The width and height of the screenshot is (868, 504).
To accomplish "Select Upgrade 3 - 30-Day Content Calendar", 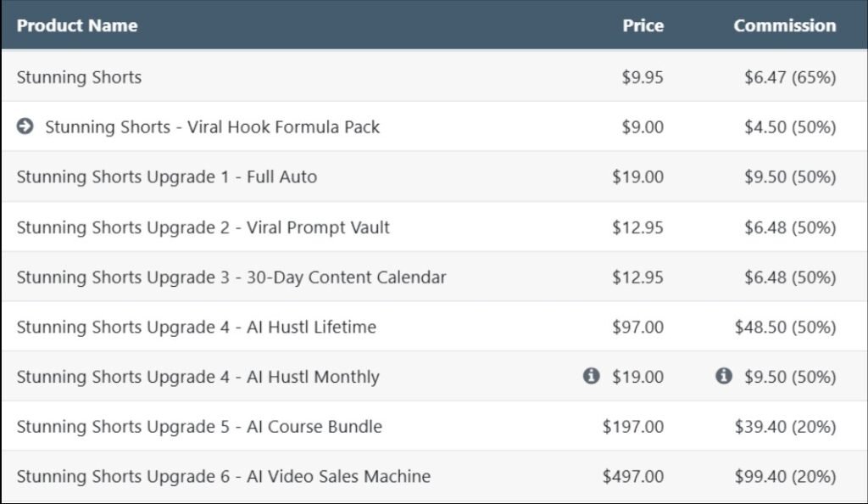I will tap(231, 277).
